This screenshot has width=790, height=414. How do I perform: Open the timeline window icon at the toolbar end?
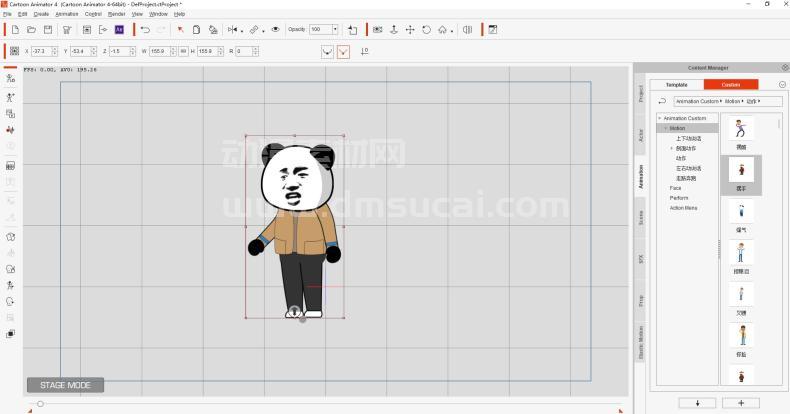[x=493, y=30]
